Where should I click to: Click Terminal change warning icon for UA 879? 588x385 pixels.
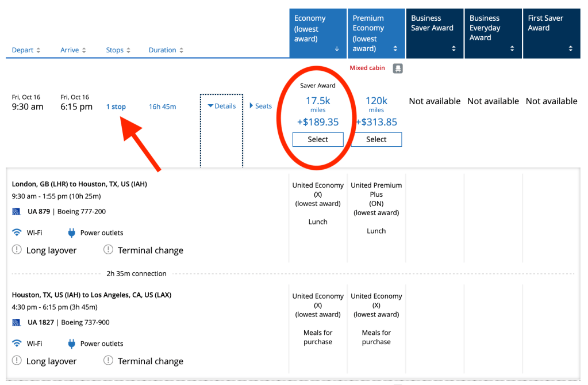coord(109,250)
